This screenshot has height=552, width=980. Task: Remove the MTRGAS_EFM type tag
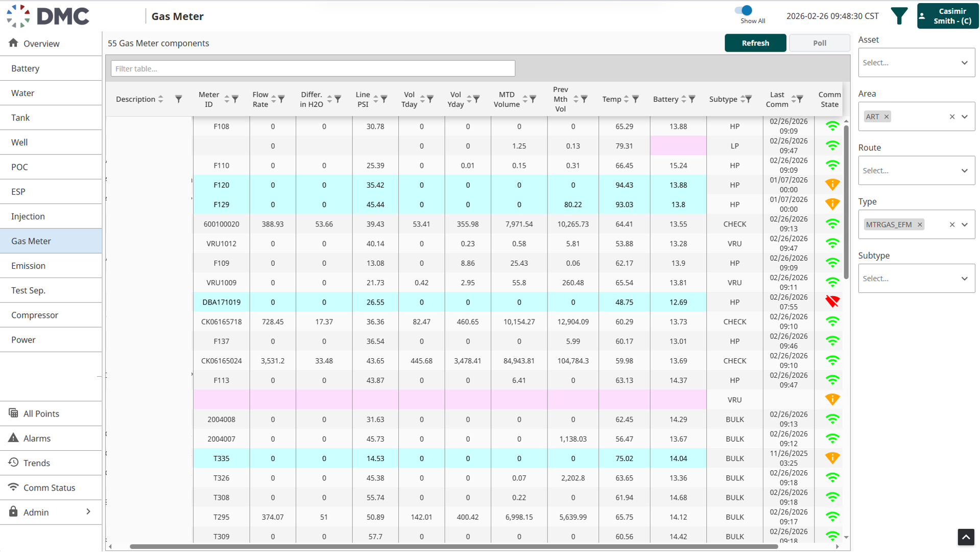pos(920,224)
